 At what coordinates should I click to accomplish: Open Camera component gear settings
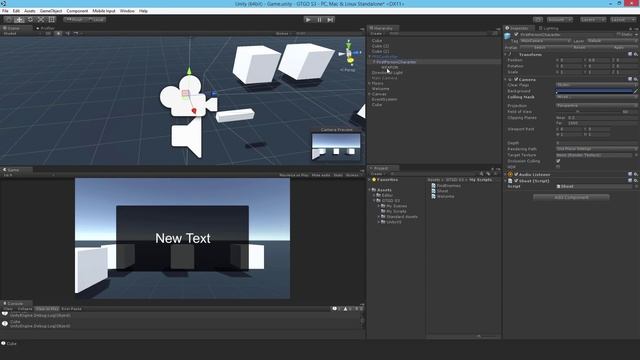pyautogui.click(x=636, y=79)
